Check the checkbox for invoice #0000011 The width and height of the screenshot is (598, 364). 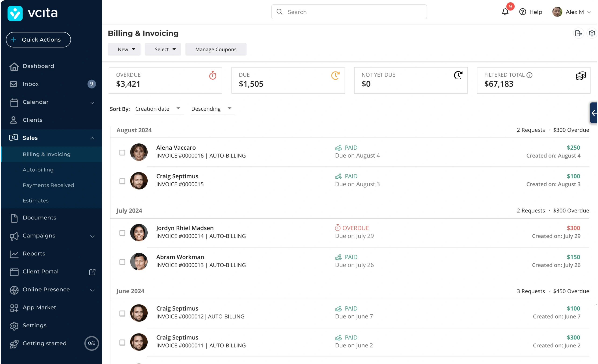click(x=122, y=343)
